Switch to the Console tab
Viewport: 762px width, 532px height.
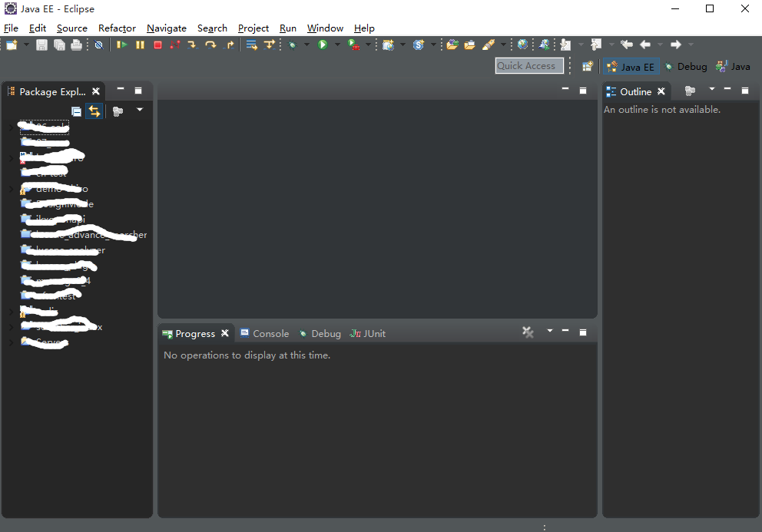pos(265,334)
